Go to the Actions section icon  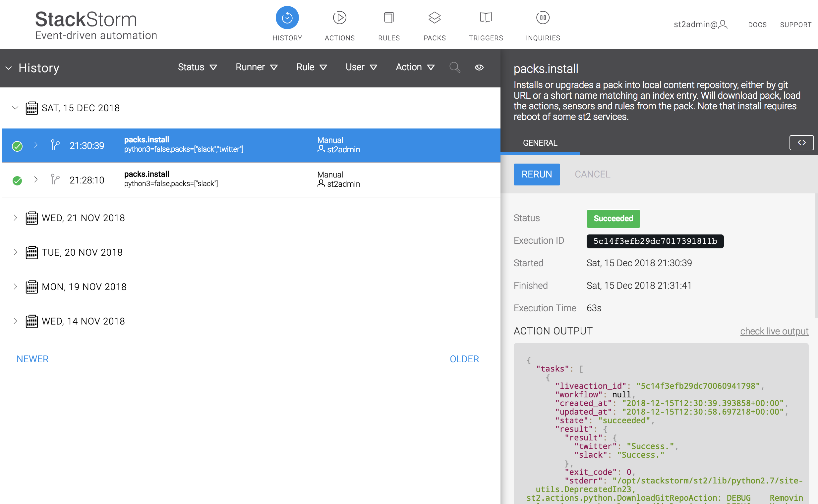pos(339,18)
